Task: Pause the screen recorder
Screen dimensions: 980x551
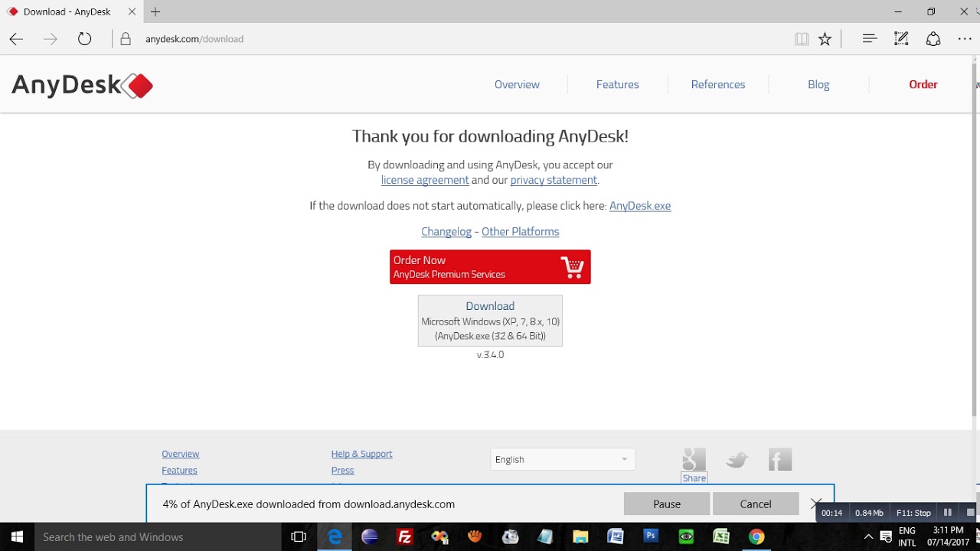Action: [948, 513]
